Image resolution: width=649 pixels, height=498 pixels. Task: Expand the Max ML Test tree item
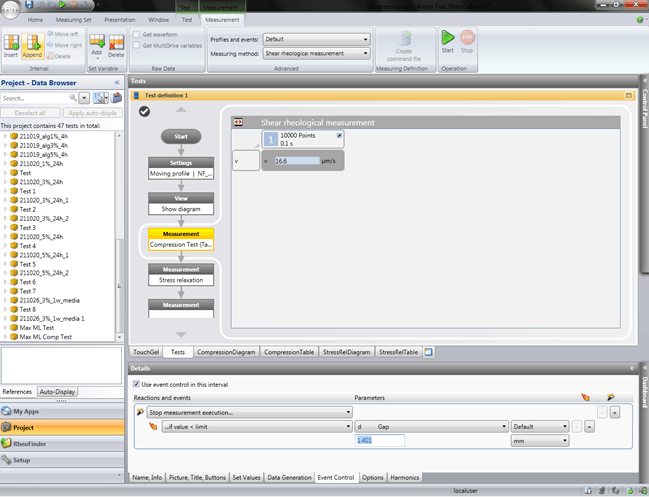[x=5, y=327]
